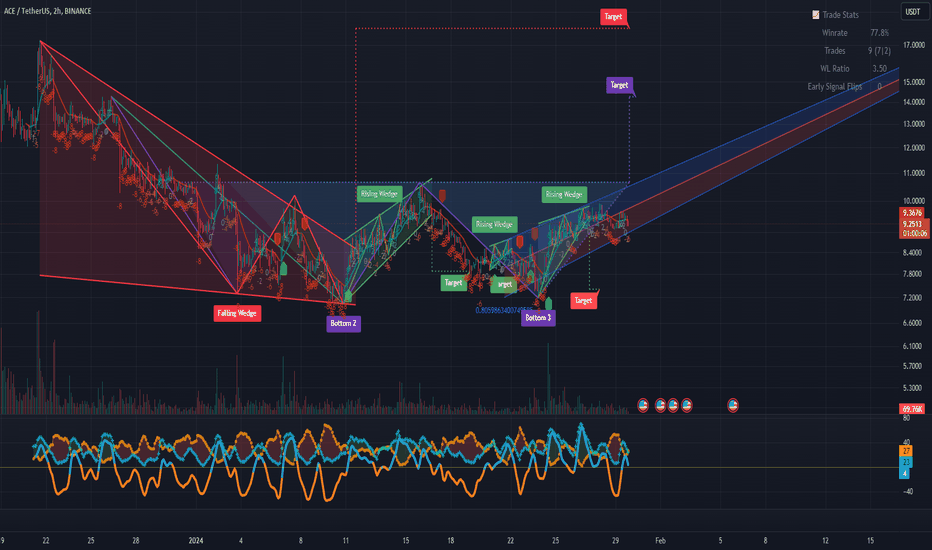
Task: Click the 11 date on the time axis
Action: (x=345, y=540)
